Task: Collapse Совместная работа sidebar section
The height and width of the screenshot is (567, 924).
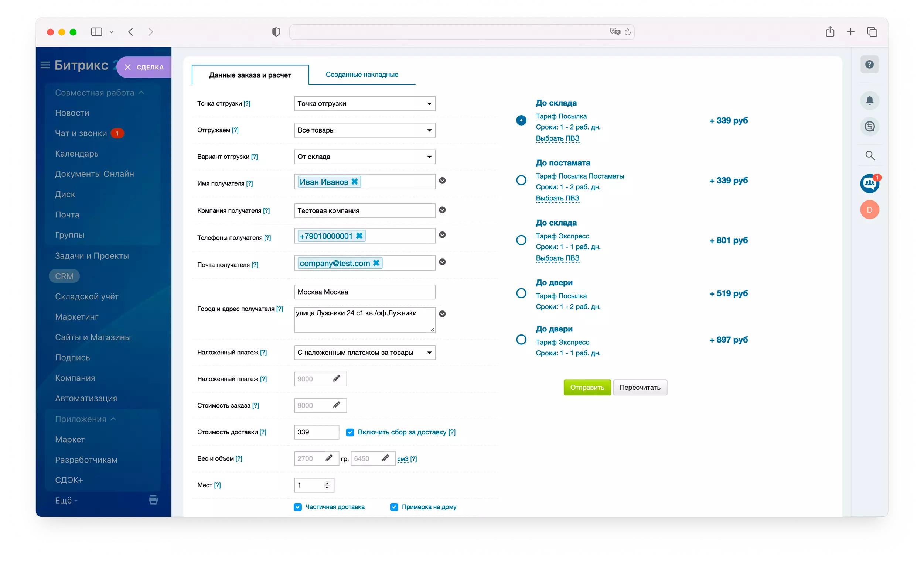Action: pyautogui.click(x=142, y=93)
